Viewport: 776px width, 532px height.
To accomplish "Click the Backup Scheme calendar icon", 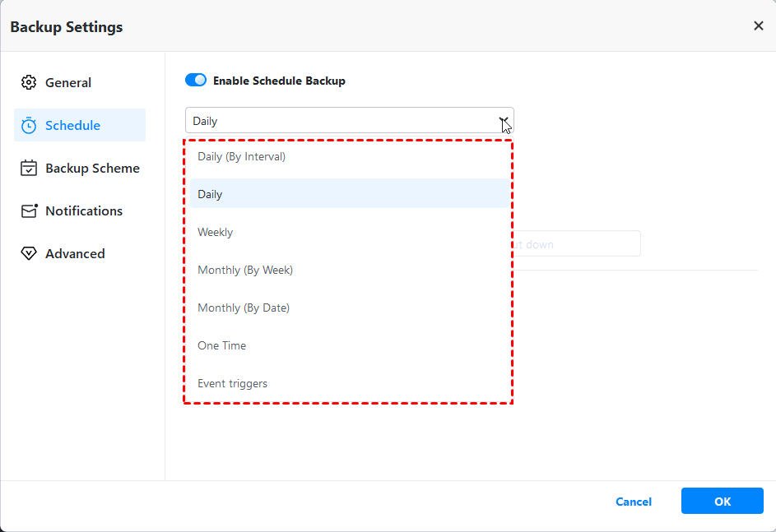I will tap(29, 169).
